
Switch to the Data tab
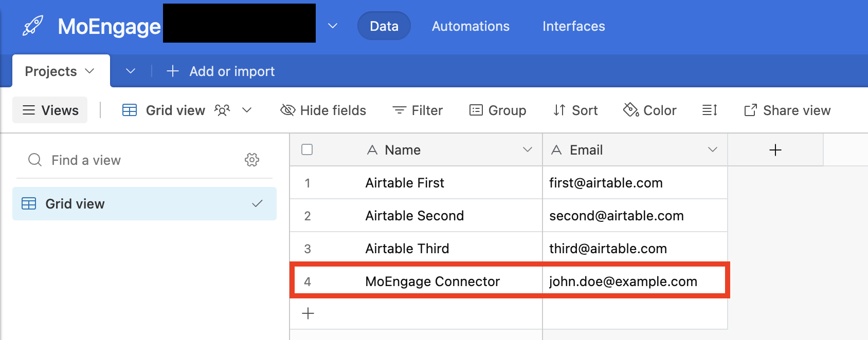point(384,26)
